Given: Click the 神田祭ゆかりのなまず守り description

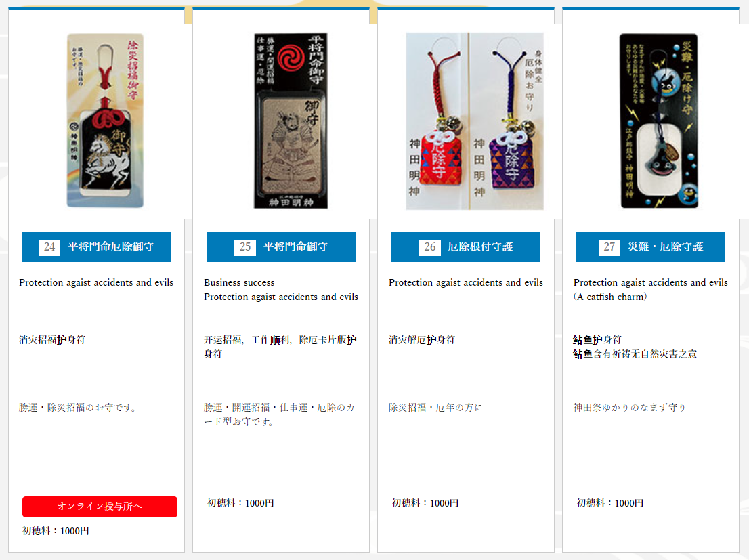Looking at the screenshot, I should click(x=630, y=408).
